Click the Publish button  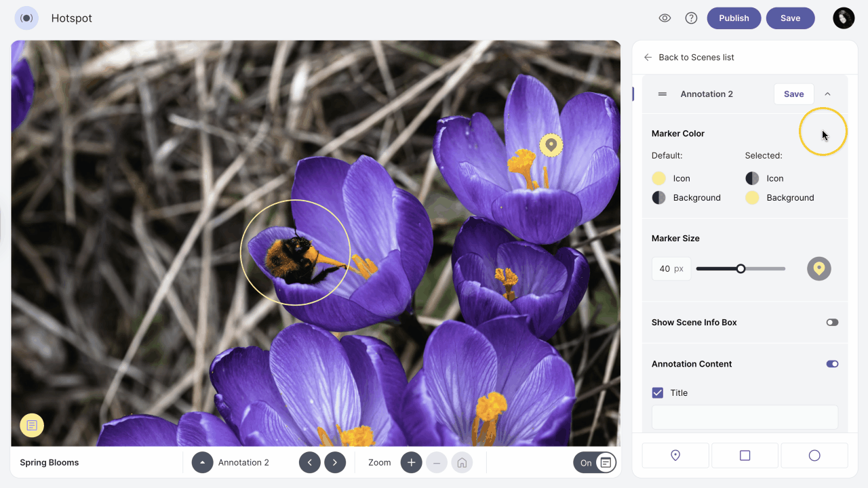coord(734,18)
